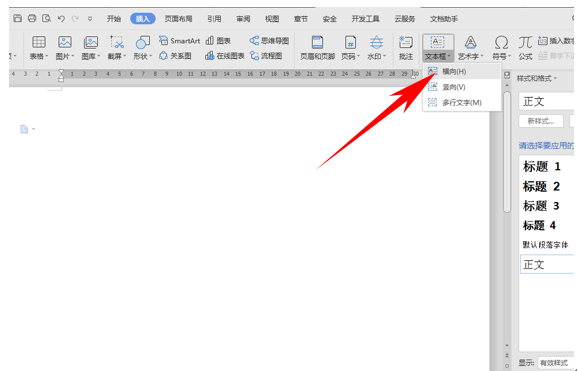
Task: Apply the 标题 3 style
Action: (x=542, y=206)
